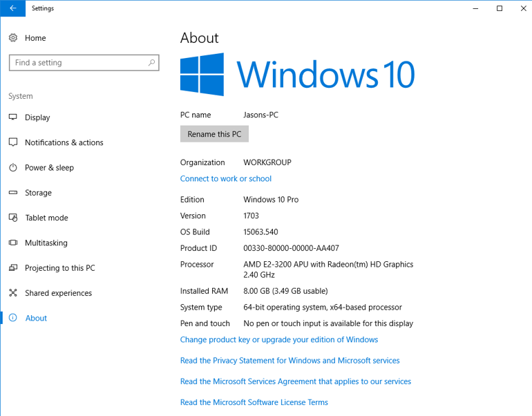
Task: Click the Storage drive icon
Action: click(x=13, y=193)
